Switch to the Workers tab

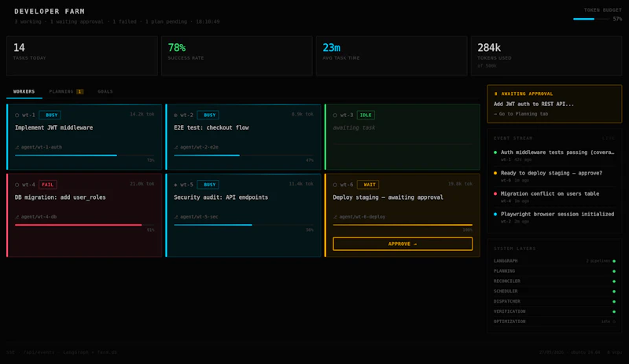(x=24, y=91)
